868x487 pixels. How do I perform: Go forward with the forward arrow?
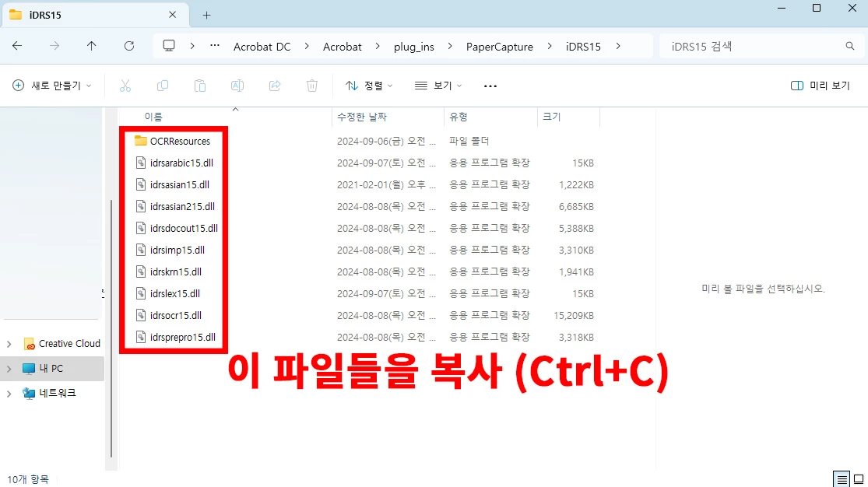[54, 46]
